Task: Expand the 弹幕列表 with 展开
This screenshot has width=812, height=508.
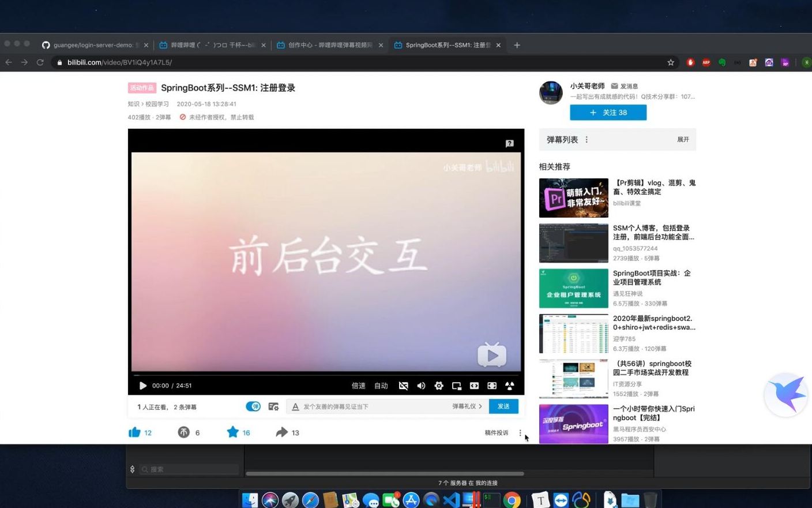Action: [x=683, y=140]
